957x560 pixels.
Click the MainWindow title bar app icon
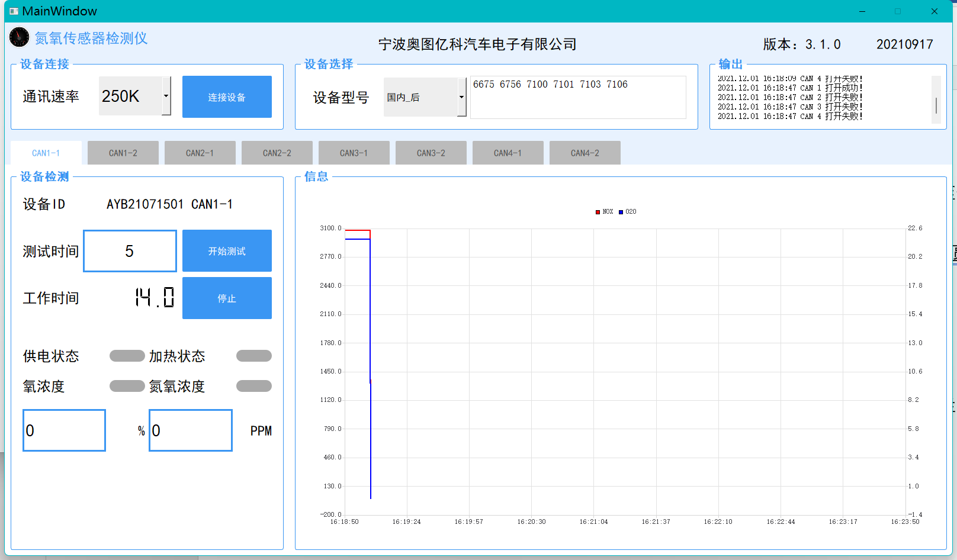[14, 11]
